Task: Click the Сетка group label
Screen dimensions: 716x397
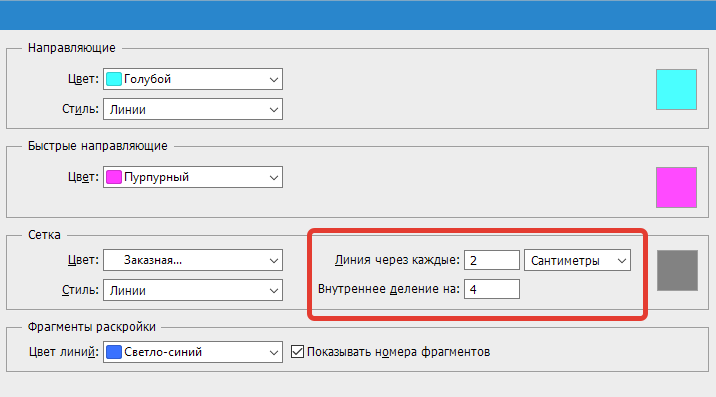Action: pos(44,235)
